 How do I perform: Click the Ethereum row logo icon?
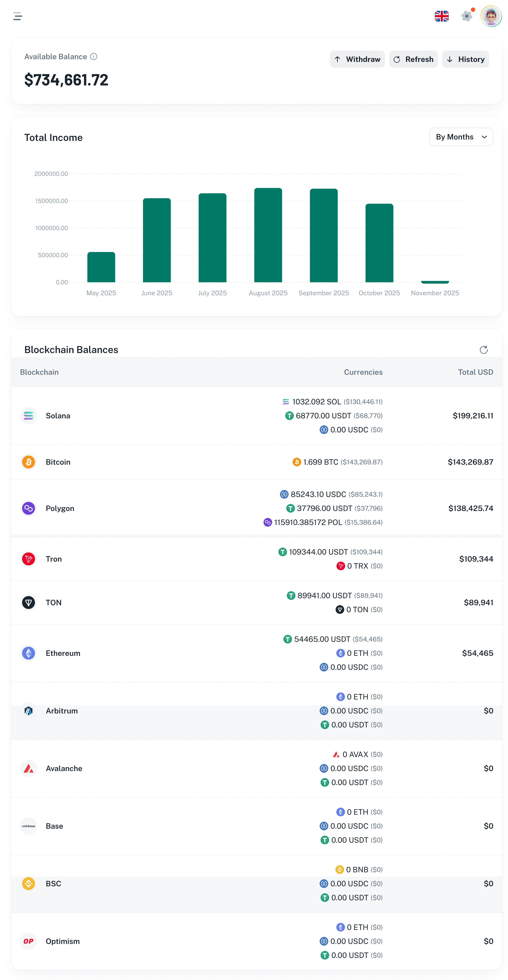tap(29, 653)
